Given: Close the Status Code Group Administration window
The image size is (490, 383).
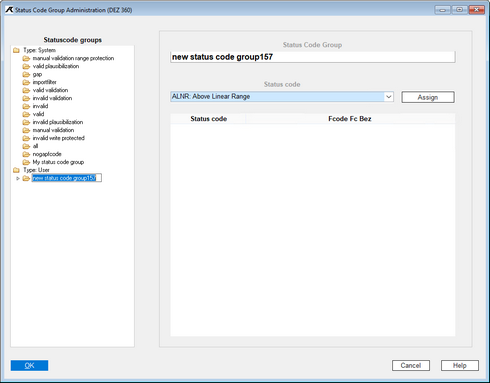Looking at the screenshot, I should pos(477,10).
